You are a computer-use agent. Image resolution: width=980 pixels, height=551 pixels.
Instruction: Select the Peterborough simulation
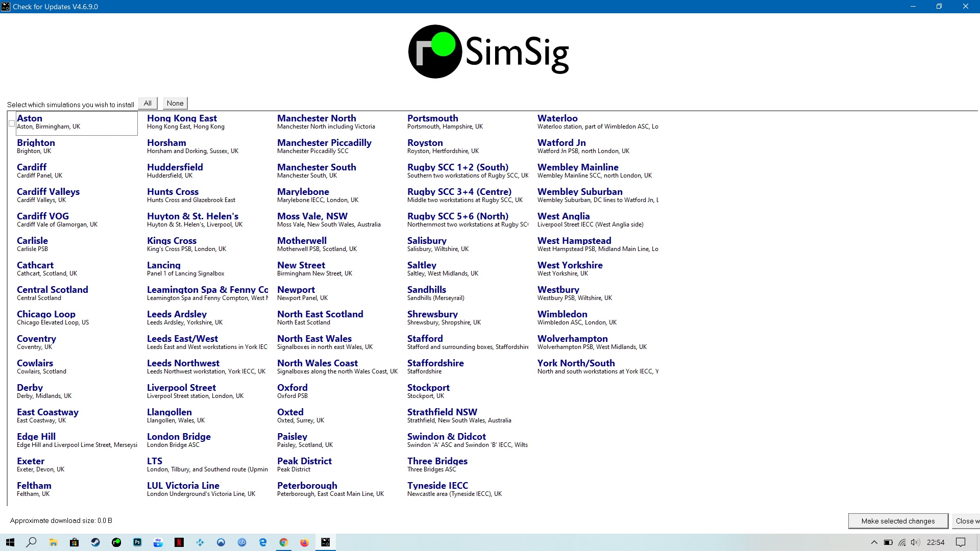coord(330,489)
